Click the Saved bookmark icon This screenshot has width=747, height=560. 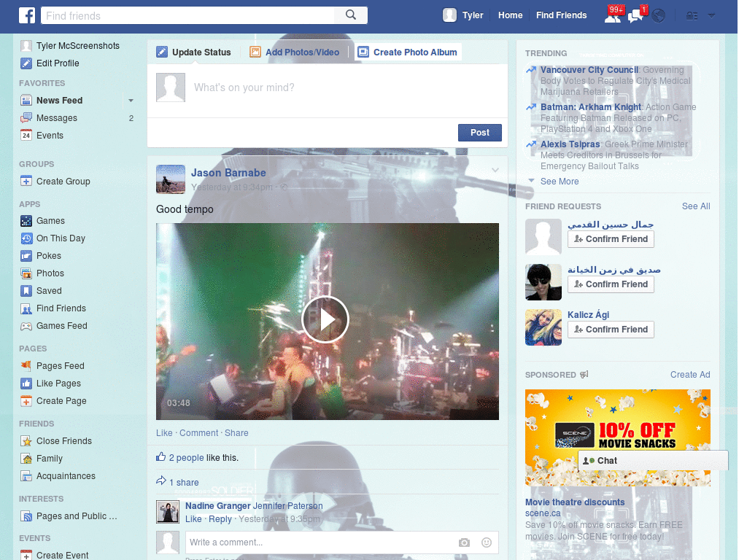(26, 291)
